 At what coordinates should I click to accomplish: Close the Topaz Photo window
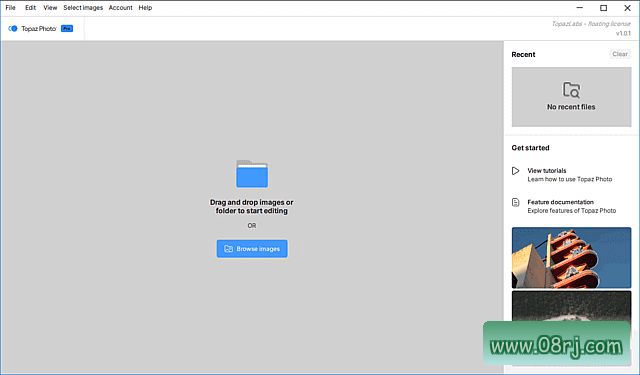[x=627, y=8]
